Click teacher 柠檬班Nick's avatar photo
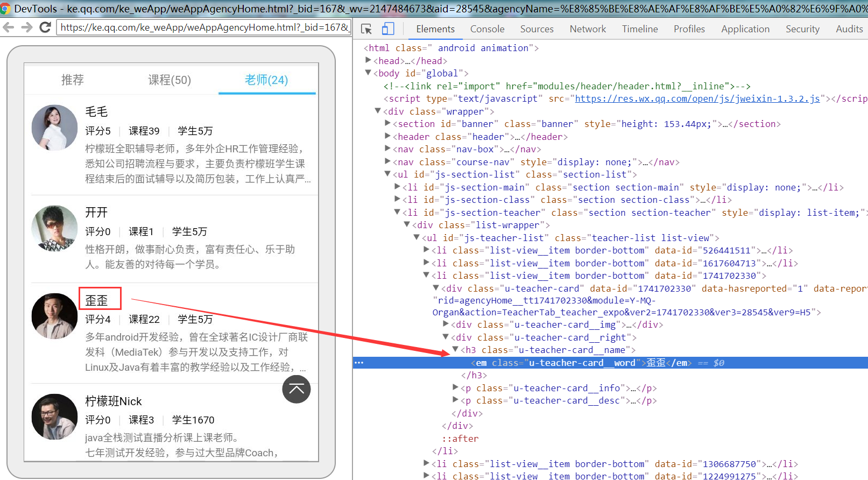 [x=54, y=417]
